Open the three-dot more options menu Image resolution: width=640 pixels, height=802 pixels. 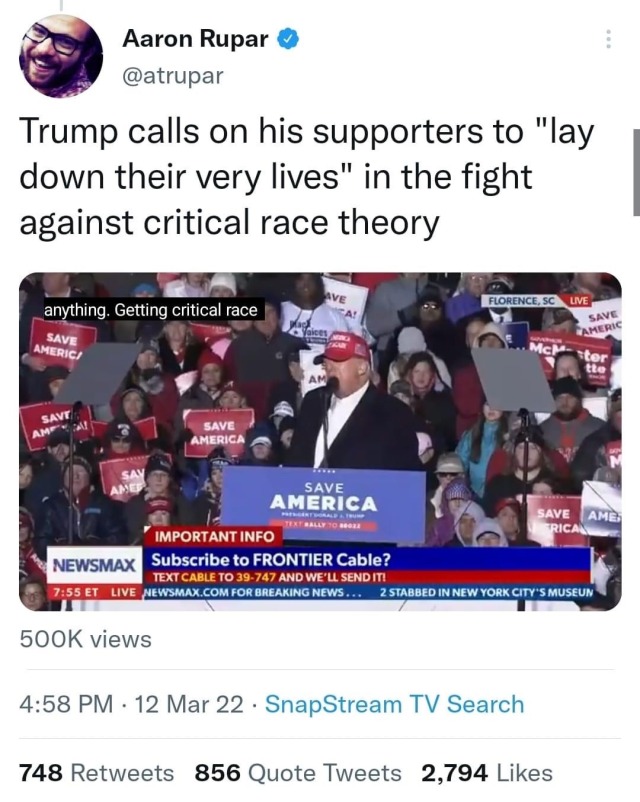(x=608, y=39)
